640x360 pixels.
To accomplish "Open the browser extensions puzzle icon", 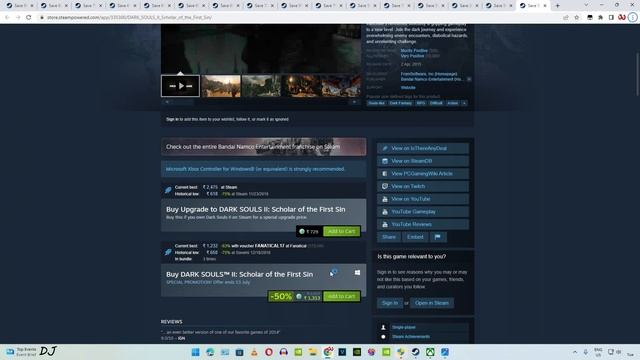I will tap(600, 18).
